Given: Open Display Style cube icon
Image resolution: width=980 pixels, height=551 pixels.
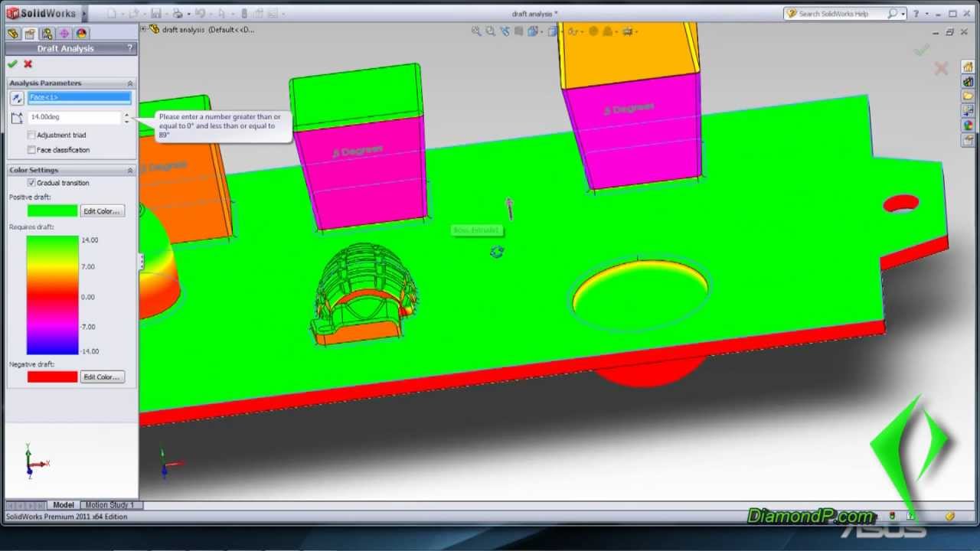Looking at the screenshot, I should point(553,31).
